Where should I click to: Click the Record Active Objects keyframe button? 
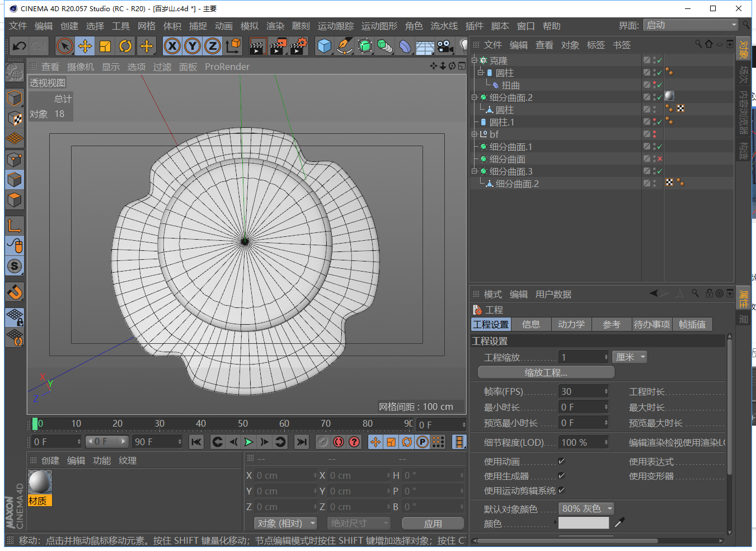click(322, 442)
